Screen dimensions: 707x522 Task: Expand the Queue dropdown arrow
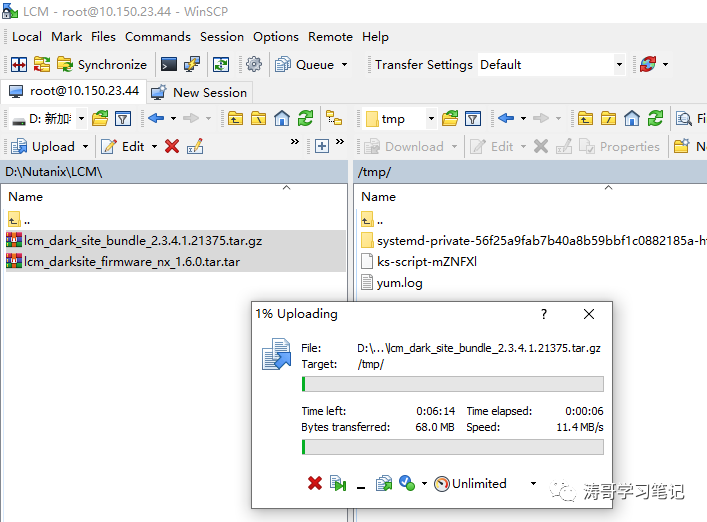(x=344, y=64)
